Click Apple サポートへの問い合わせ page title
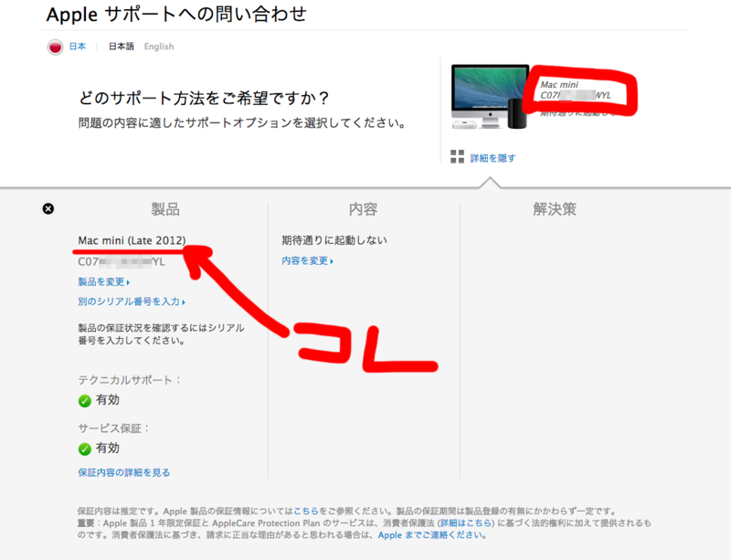Image resolution: width=731 pixels, height=560 pixels. pos(176,15)
